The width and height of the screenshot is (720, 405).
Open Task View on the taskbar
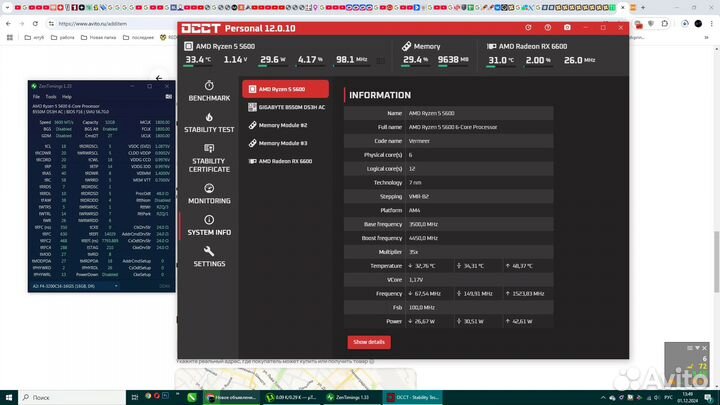coord(135,397)
